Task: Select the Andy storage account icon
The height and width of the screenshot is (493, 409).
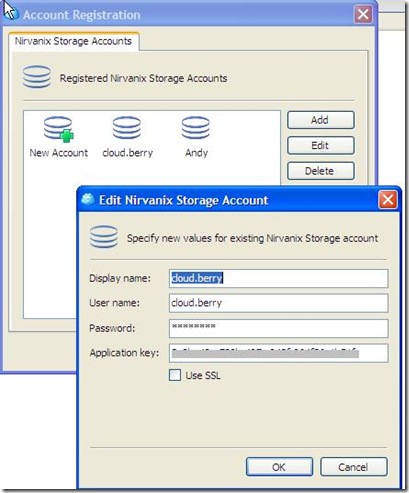Action: pos(196,128)
